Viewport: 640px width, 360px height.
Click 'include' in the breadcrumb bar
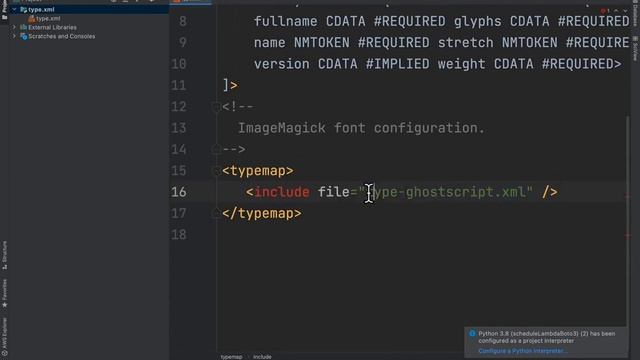[x=262, y=357]
